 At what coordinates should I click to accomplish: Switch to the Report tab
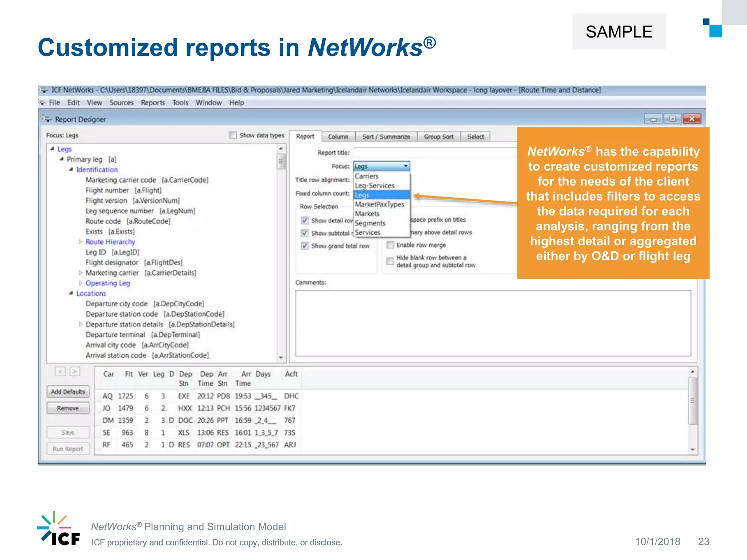pos(305,136)
